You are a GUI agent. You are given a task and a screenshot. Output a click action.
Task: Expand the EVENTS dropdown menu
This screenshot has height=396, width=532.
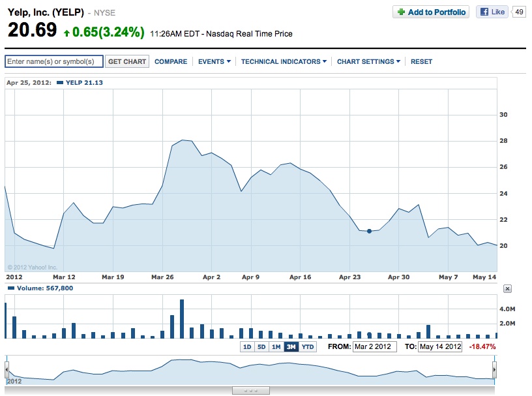click(214, 61)
